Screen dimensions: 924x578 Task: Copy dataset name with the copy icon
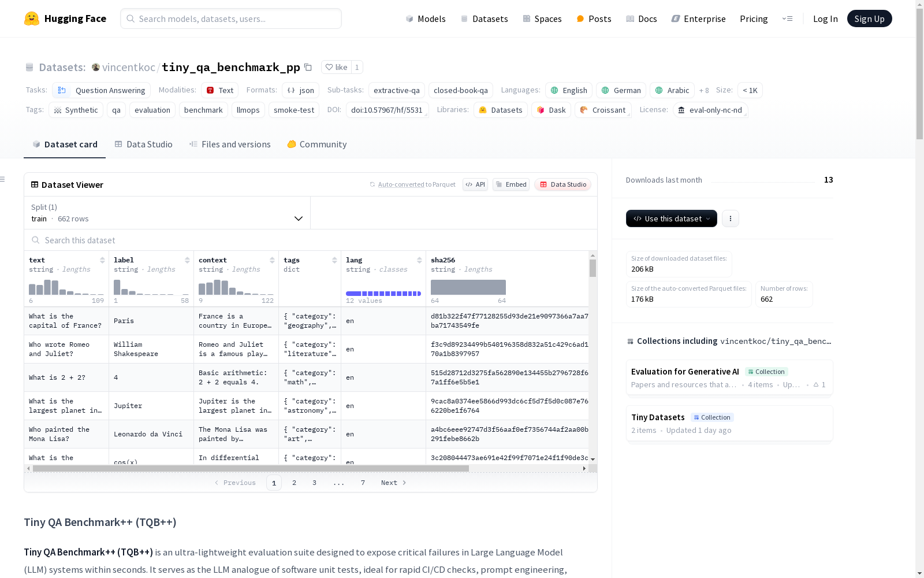pyautogui.click(x=308, y=68)
